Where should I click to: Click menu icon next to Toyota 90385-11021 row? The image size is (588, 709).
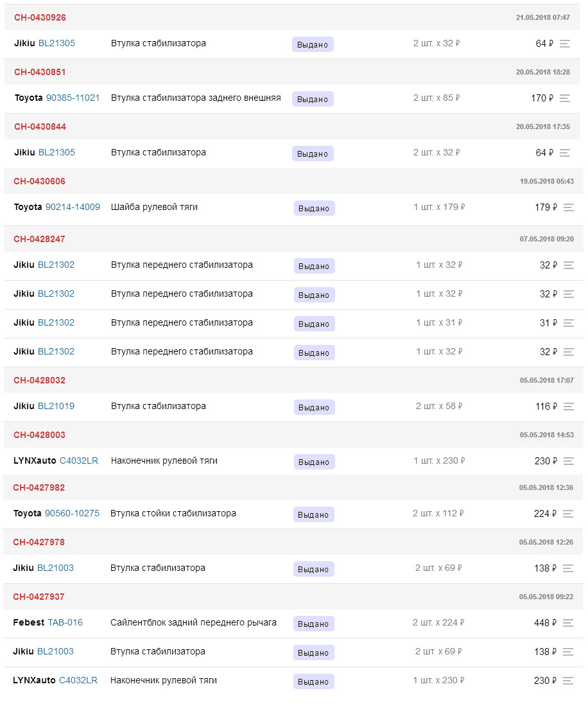coord(565,98)
